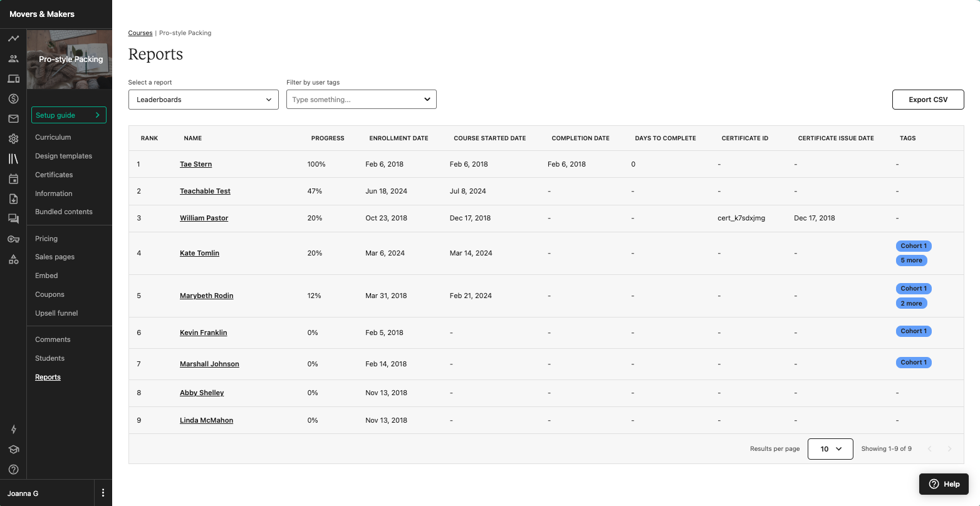Viewport: 980px width, 506px height.
Task: Click the question mark icon in sidebar
Action: point(13,470)
